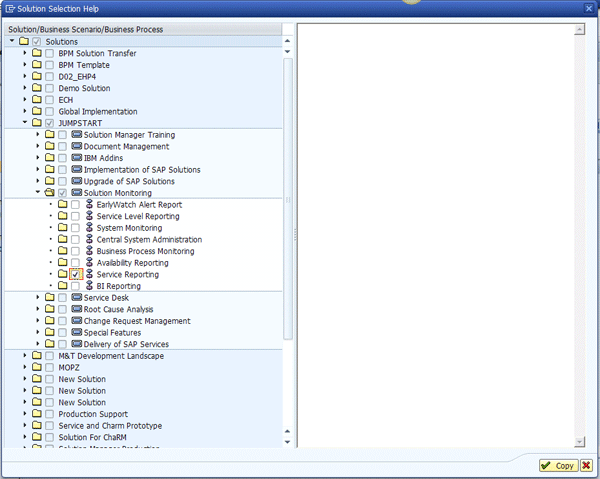600x479 pixels.
Task: Click the tree scroll down arrow below top arrow
Action: [x=288, y=51]
